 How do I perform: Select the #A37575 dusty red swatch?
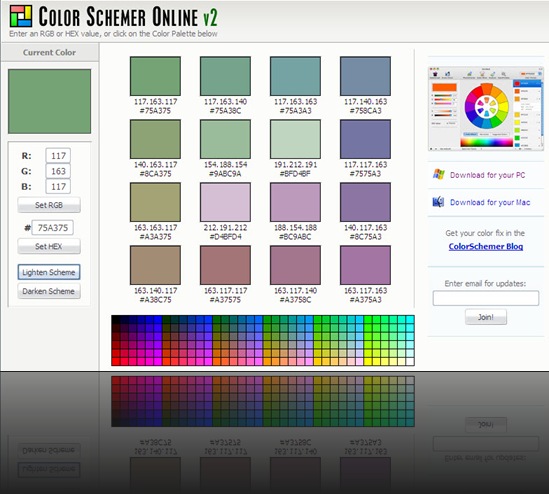click(225, 265)
